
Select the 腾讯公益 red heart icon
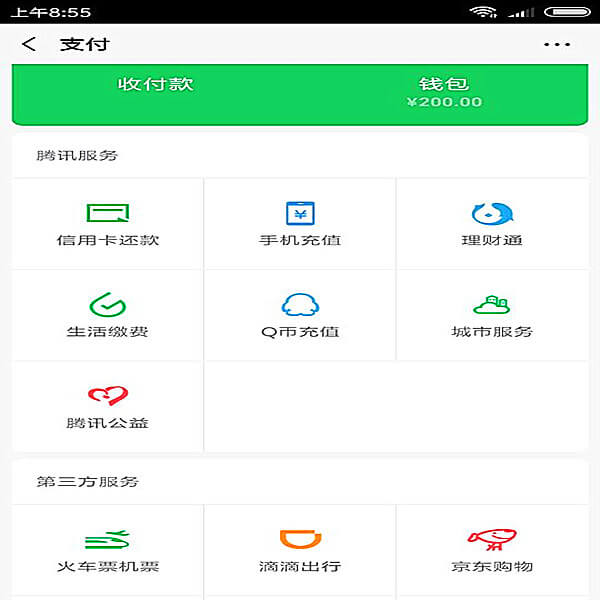click(x=108, y=395)
